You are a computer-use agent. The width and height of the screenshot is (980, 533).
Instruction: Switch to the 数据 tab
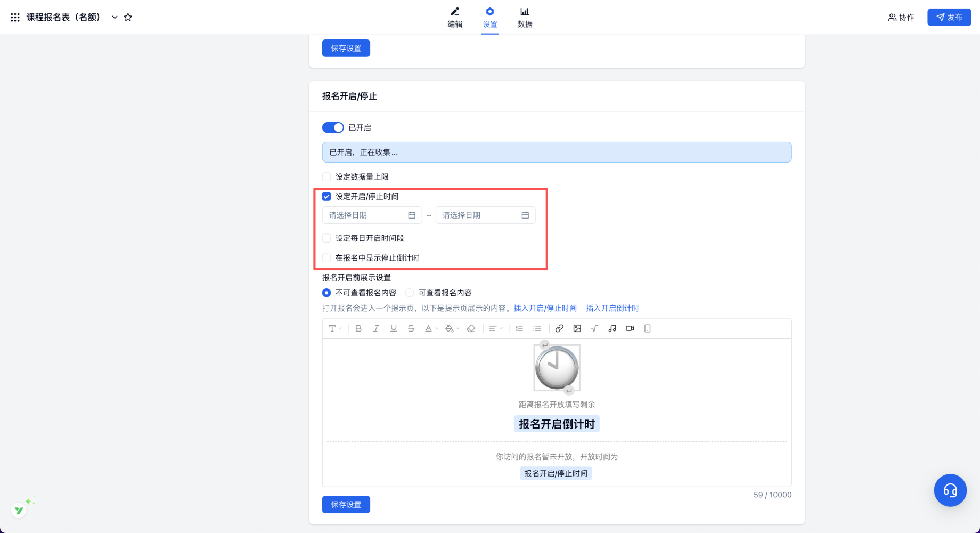pos(525,17)
